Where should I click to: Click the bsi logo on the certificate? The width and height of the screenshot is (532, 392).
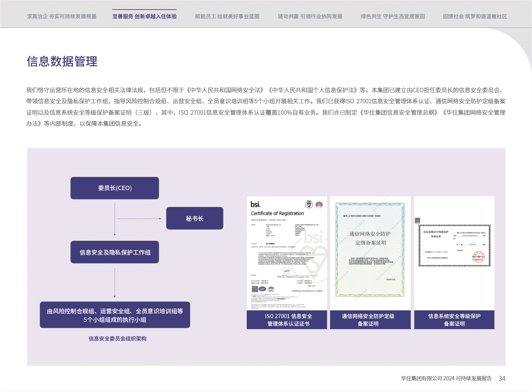(256, 204)
